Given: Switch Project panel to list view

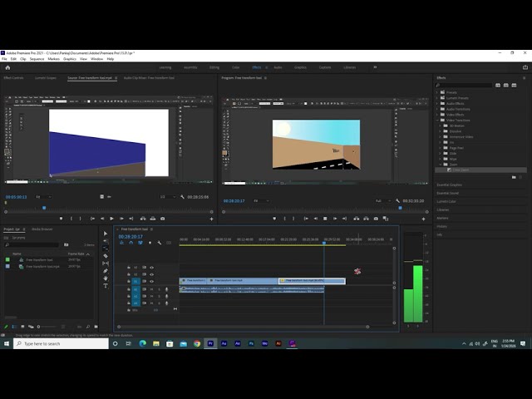Looking at the screenshot, I should coord(14,327).
